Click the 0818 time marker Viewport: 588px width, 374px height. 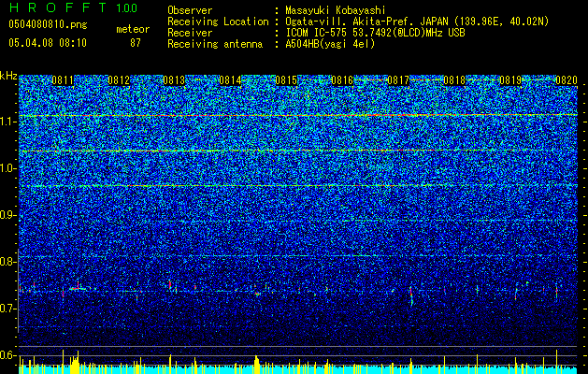coord(454,80)
